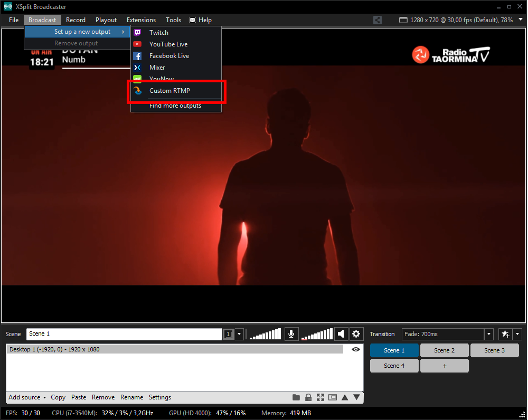The image size is (528, 420).
Task: Click Rename in source toolbar
Action: point(131,397)
